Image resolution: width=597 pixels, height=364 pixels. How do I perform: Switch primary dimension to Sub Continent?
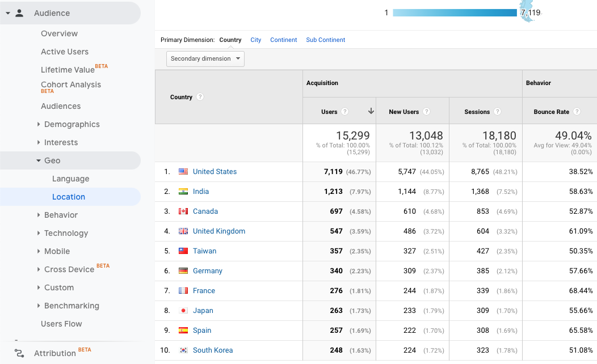coord(326,40)
